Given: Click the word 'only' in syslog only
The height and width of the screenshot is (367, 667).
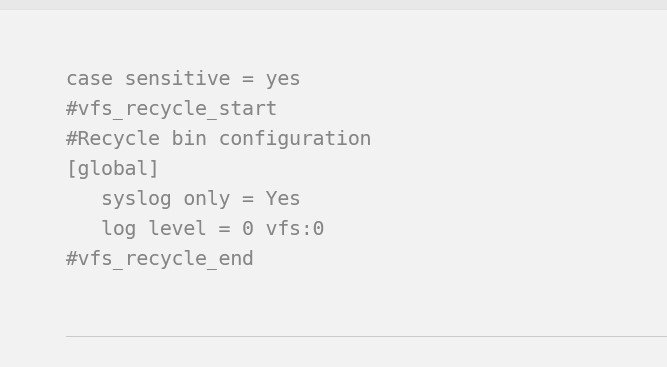Looking at the screenshot, I should 207,199.
